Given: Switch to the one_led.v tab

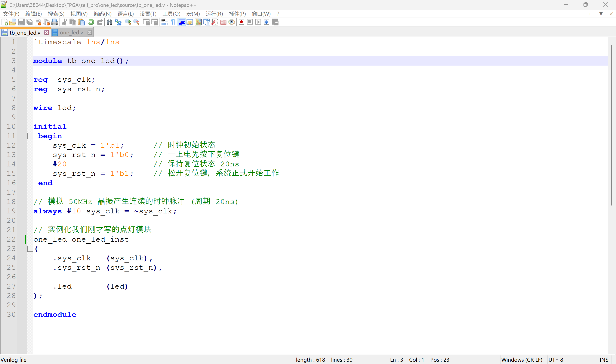Looking at the screenshot, I should click(71, 33).
